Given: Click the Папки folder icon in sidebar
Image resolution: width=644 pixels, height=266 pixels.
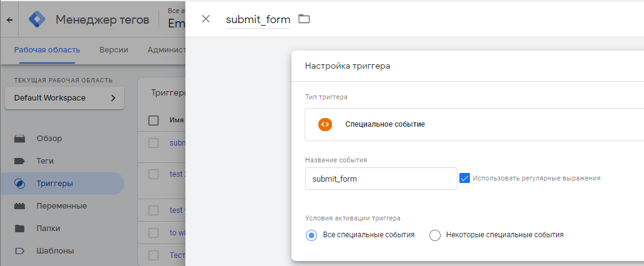Looking at the screenshot, I should 19,229.
